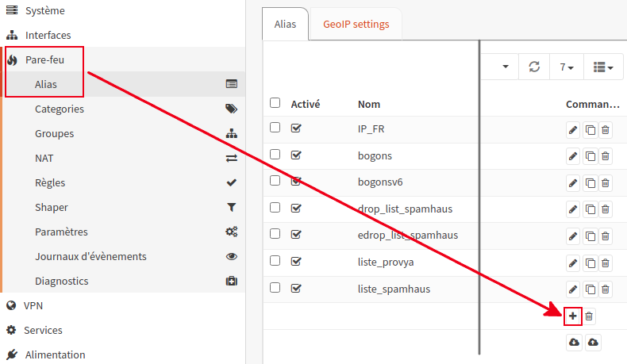Open Règles in the firewall menu
The image size is (627, 364).
pyautogui.click(x=124, y=182)
